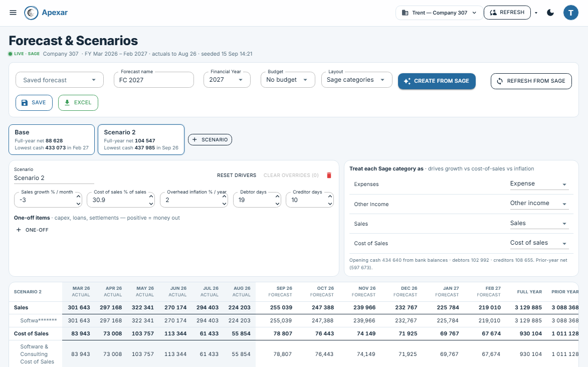Click the REFRESH button in header

click(x=507, y=13)
